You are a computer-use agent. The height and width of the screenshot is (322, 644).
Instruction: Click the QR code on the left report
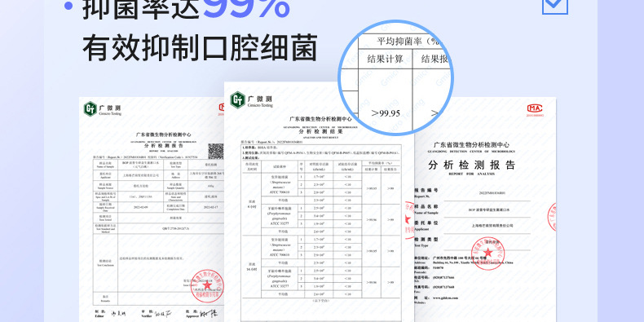pos(216,151)
